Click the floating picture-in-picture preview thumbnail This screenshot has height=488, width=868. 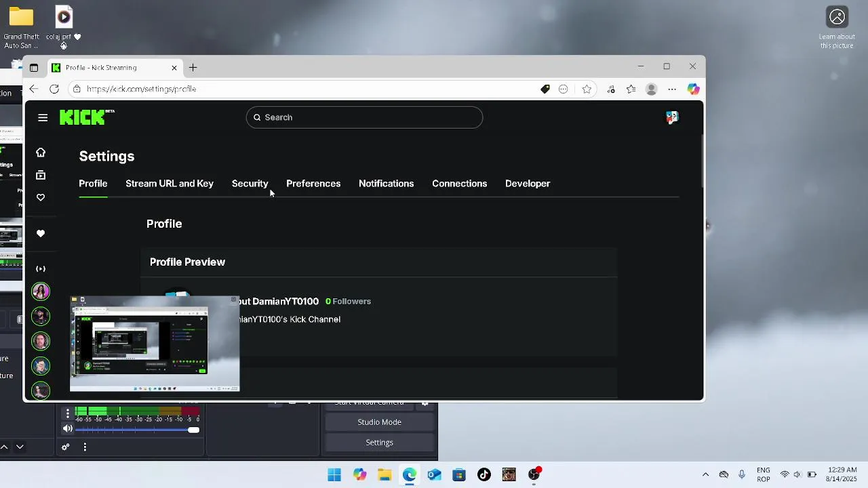click(155, 344)
